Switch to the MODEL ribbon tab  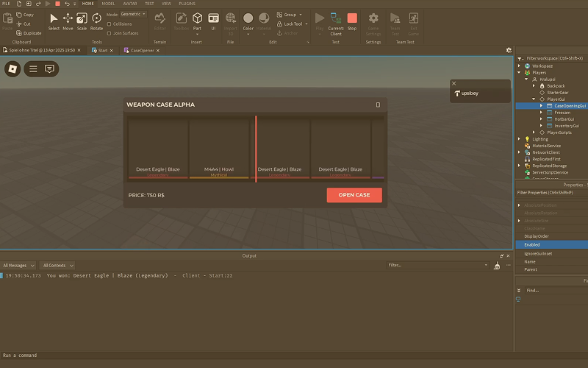108,4
